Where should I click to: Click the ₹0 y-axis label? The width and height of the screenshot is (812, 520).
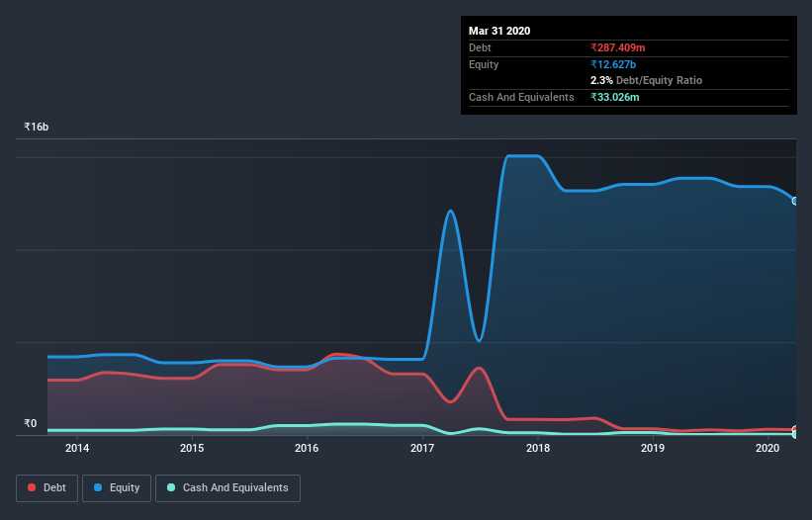click(31, 423)
